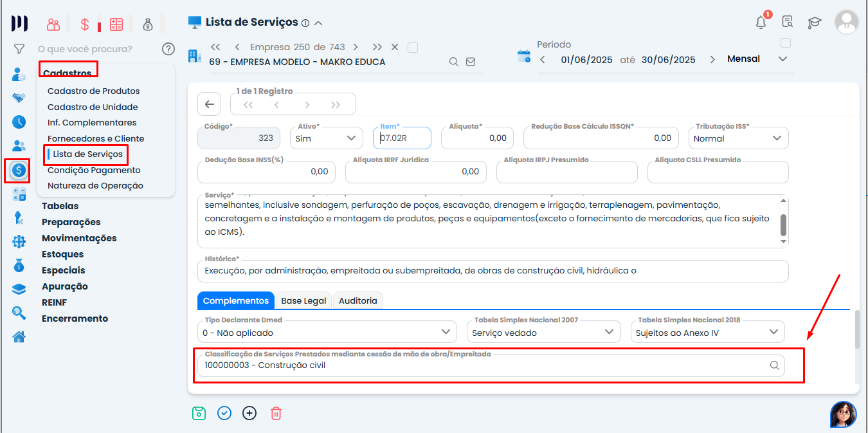Click the green save icon
Viewport: 868px width, 433px height.
[199, 413]
